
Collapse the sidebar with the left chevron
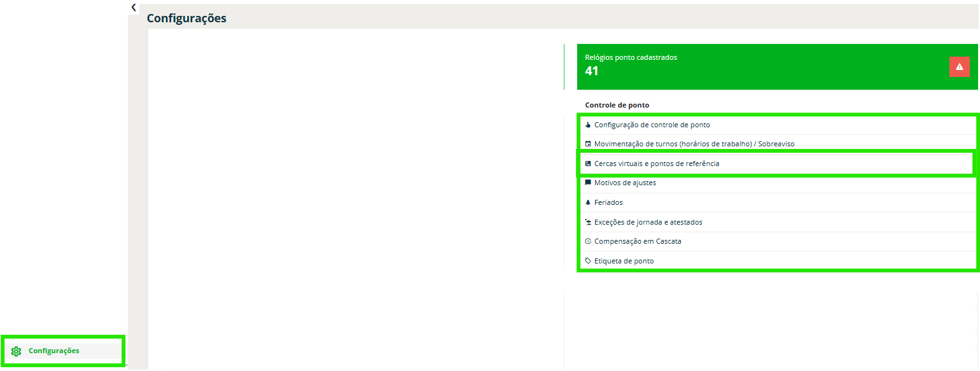134,8
